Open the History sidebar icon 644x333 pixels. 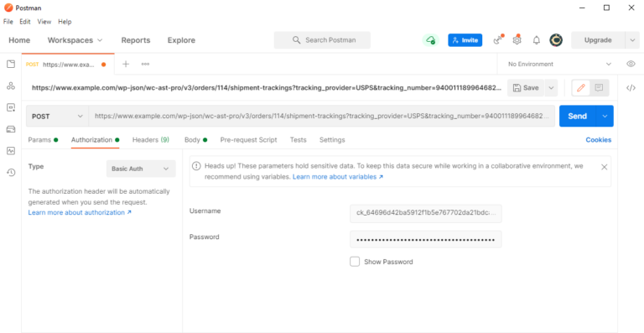point(11,173)
